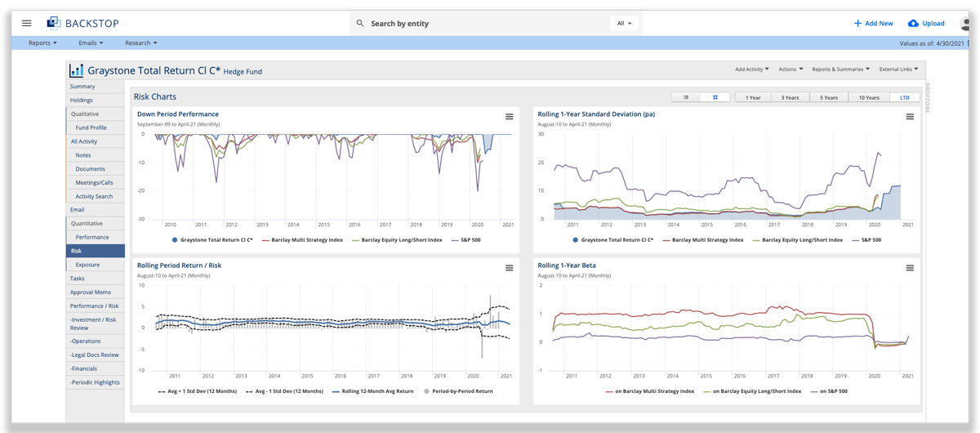
Task: Open the Reports & Summaries dropdown
Action: [841, 69]
